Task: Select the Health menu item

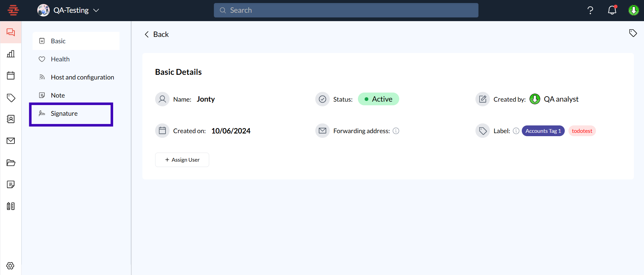Action: pyautogui.click(x=60, y=59)
